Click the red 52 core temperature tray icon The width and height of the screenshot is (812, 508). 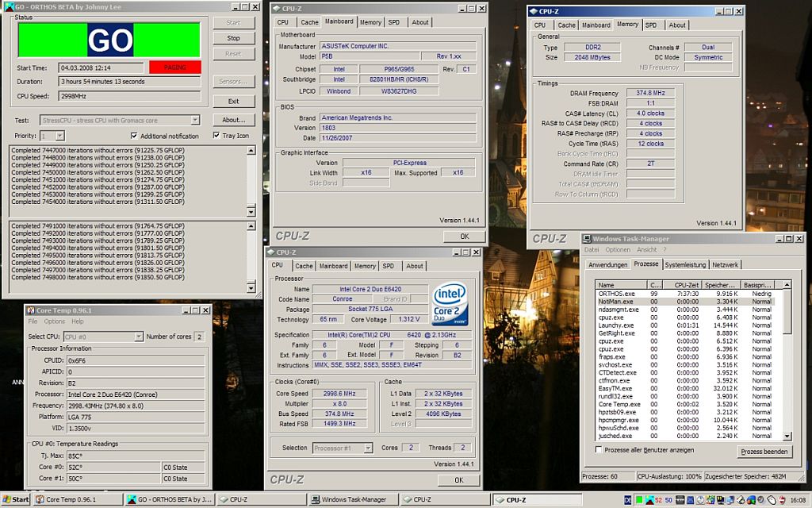(x=659, y=500)
